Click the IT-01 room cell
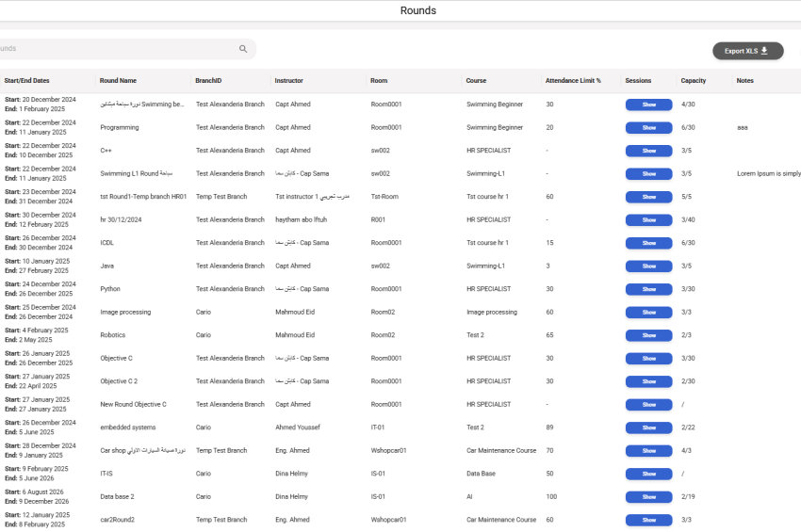This screenshot has height=532, width=801. click(378, 427)
